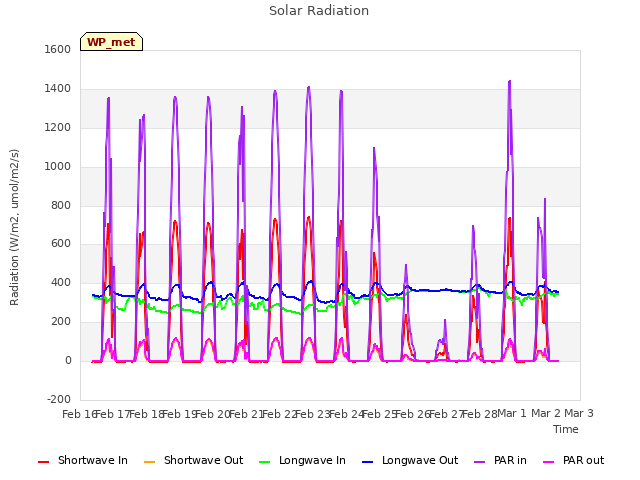Click the Time x-axis label
The height and width of the screenshot is (480, 640).
click(x=566, y=429)
